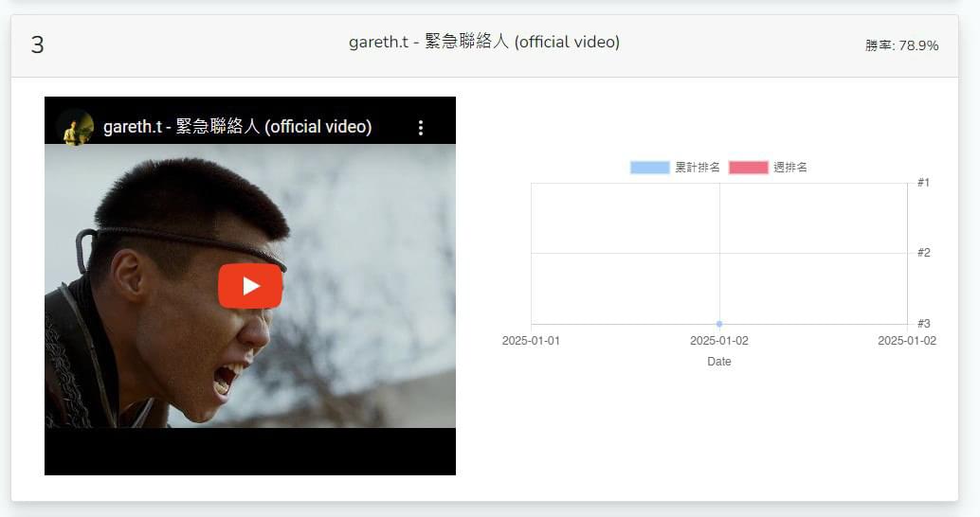Click the black letterbox bar below the video
This screenshot has height=517, width=980.
click(x=250, y=452)
